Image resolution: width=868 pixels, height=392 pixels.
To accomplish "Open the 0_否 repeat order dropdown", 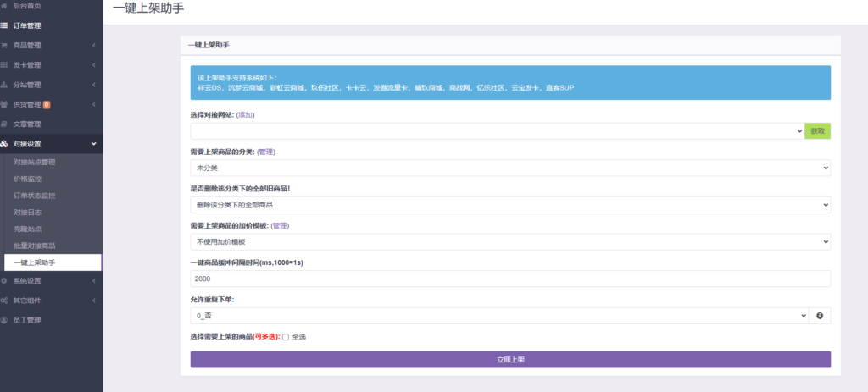I will click(499, 316).
